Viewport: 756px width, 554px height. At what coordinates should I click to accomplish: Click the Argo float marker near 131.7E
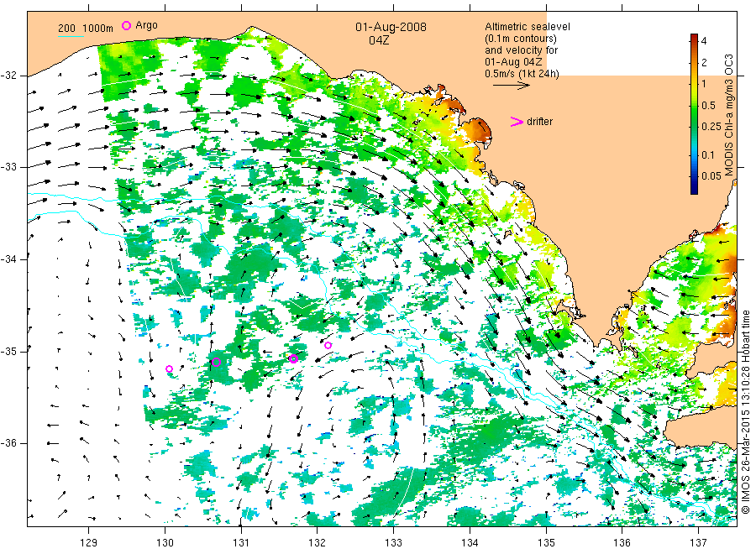(x=293, y=358)
